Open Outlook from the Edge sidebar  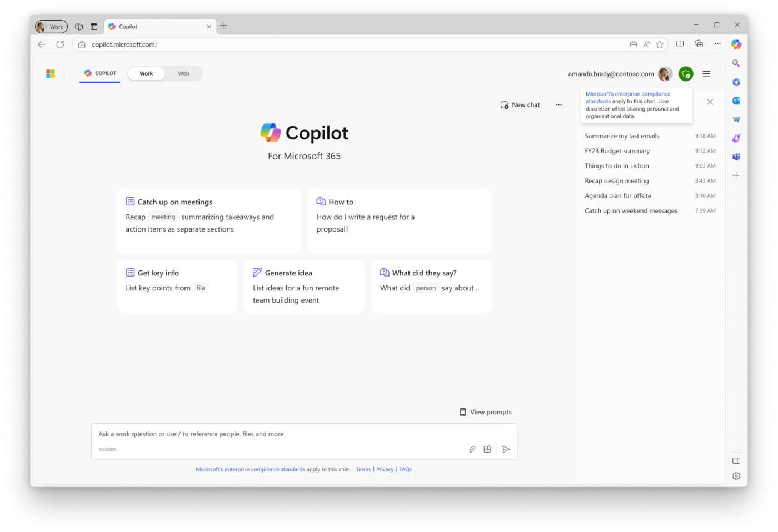(x=736, y=101)
